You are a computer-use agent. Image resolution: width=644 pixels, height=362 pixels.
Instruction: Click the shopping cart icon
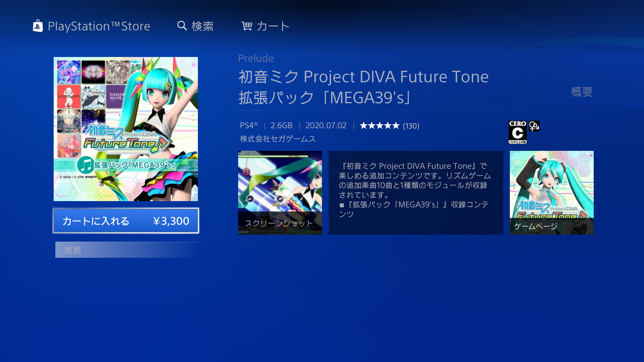pos(247,26)
